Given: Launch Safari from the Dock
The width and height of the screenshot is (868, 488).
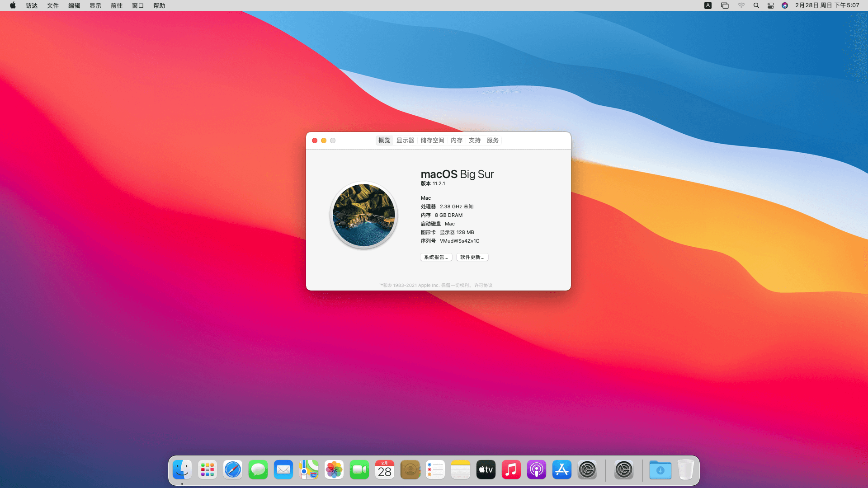Looking at the screenshot, I should click(x=233, y=470).
